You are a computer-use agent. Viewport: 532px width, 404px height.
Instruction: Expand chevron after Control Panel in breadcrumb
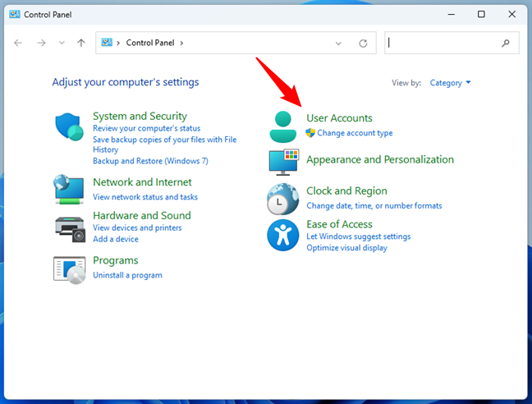point(182,43)
